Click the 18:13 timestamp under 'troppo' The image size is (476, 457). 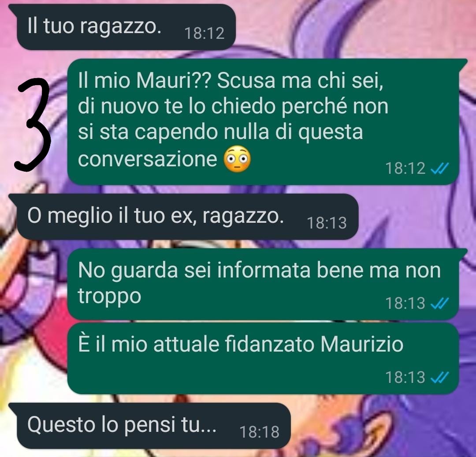[x=405, y=303]
